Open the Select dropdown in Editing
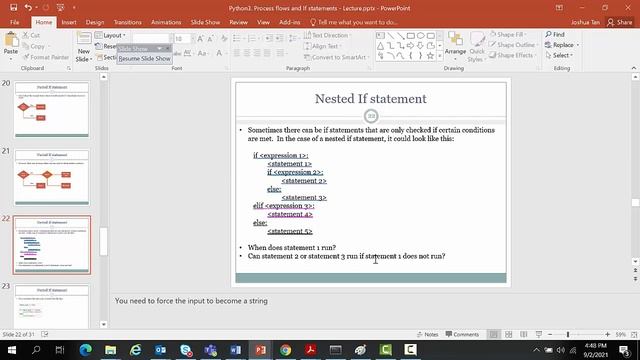This screenshot has height=360, width=640. (559, 55)
